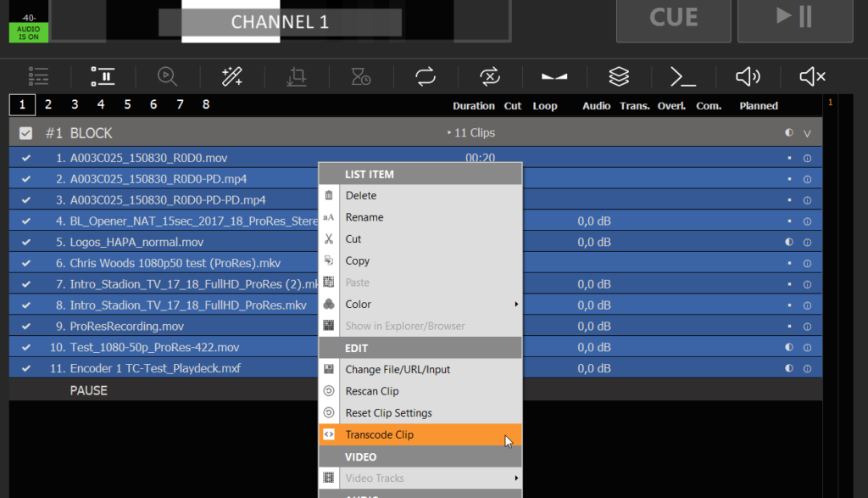Click the command console terminal icon
The height and width of the screenshot is (498, 868).
click(682, 76)
